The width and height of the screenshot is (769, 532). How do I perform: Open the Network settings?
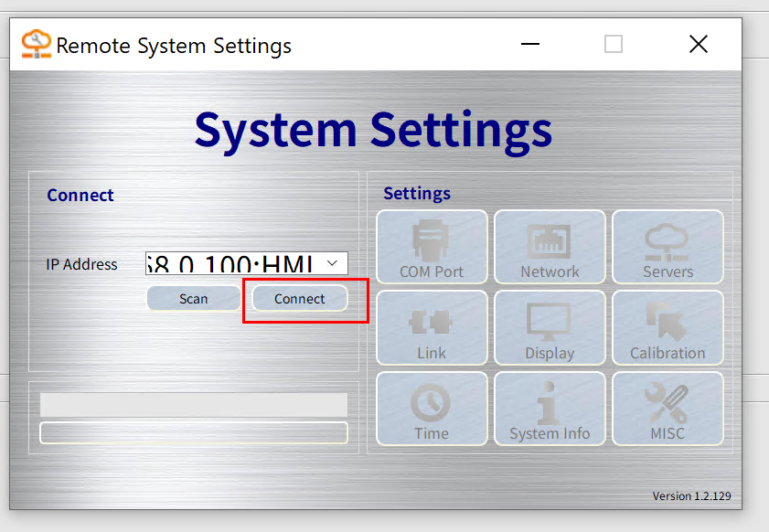(x=550, y=247)
